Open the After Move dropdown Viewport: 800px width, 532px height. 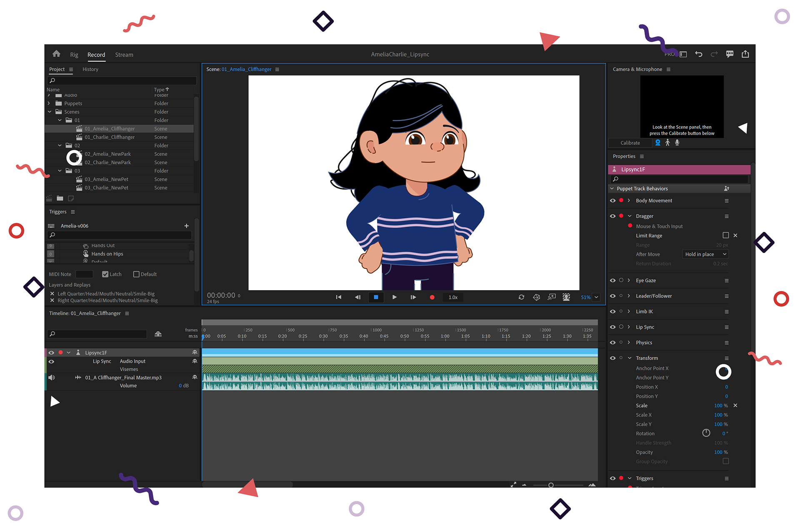point(705,254)
